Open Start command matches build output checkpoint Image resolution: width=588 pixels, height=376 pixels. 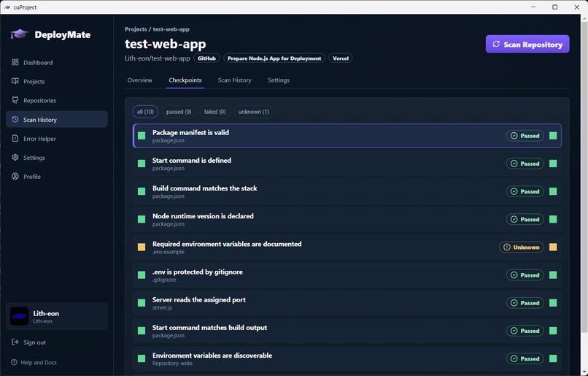coord(347,331)
